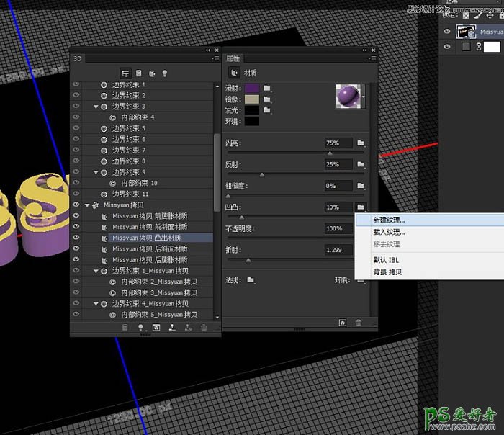Toggle visibility of Missyuan 拷贝 mesh
Viewport: 504px width, 435px height.
pos(76,205)
